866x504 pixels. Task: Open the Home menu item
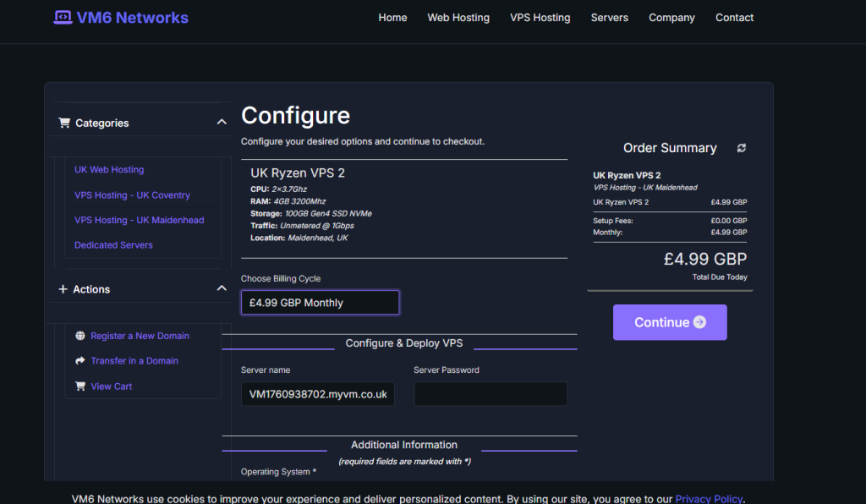[392, 18]
